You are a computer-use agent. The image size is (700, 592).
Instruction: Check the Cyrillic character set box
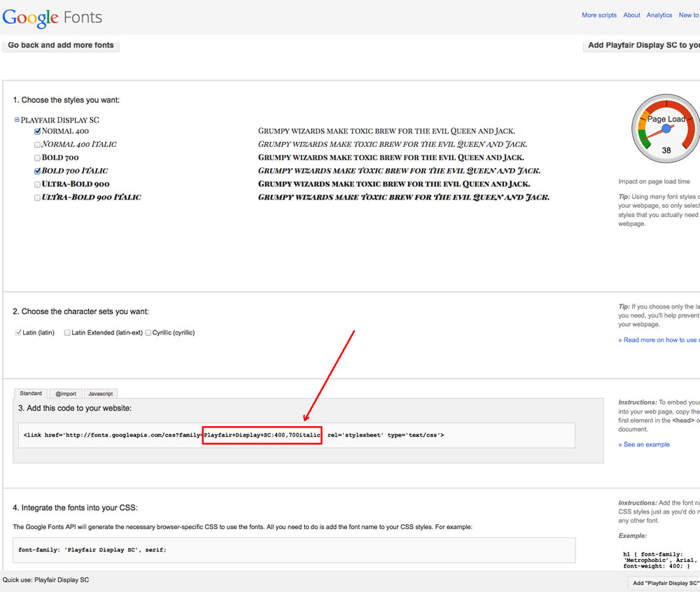point(148,333)
